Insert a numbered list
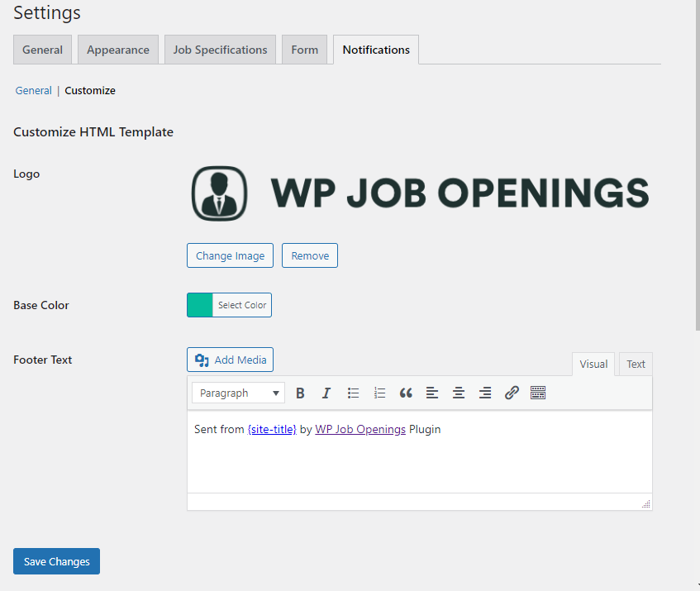The width and height of the screenshot is (700, 591). tap(379, 393)
